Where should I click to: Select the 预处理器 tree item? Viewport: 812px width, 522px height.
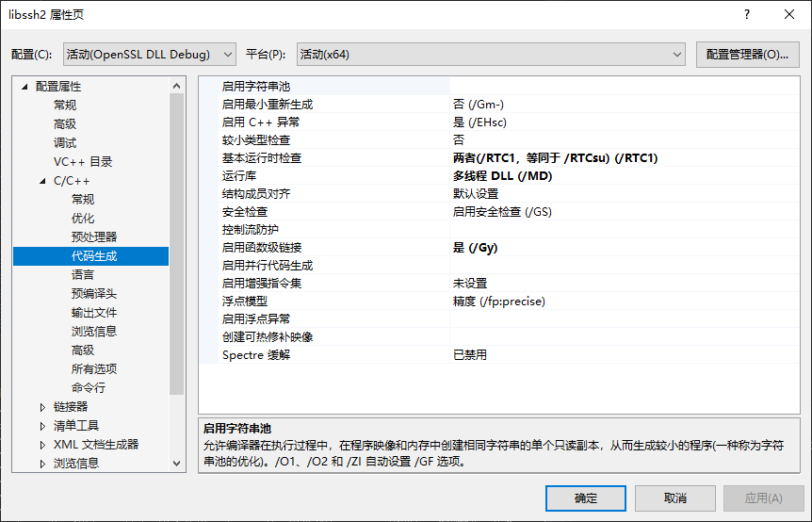(94, 237)
